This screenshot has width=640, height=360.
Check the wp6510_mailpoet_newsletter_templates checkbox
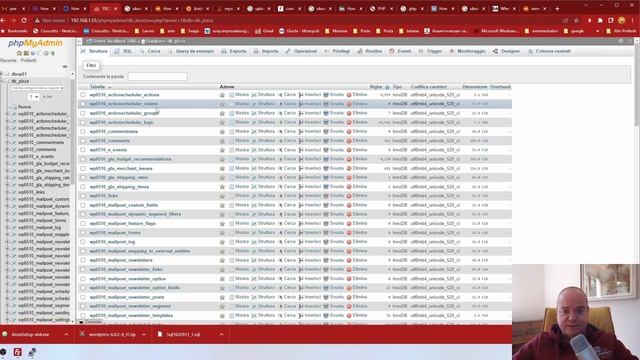[83, 315]
